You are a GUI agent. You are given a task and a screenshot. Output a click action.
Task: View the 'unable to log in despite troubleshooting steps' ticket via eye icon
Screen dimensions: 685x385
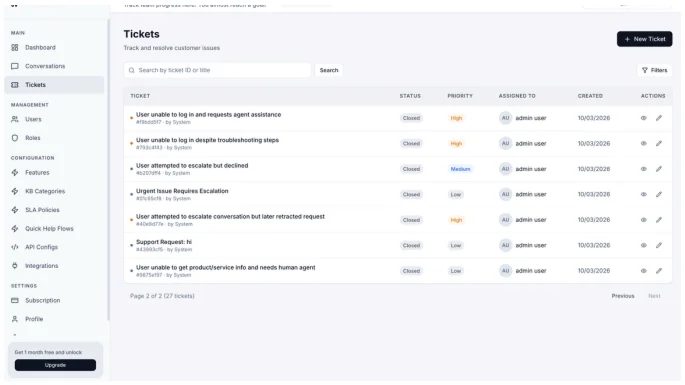tap(643, 143)
